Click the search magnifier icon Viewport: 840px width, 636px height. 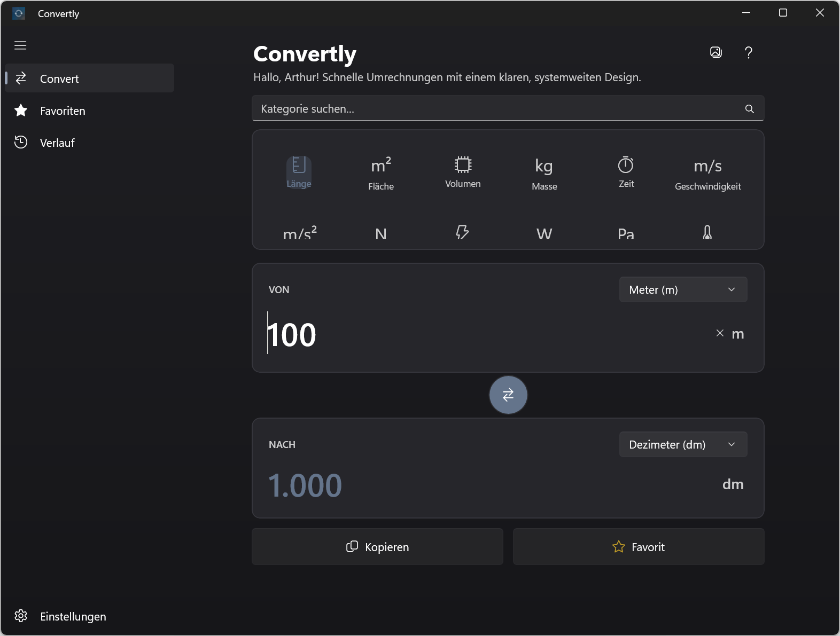pos(750,109)
